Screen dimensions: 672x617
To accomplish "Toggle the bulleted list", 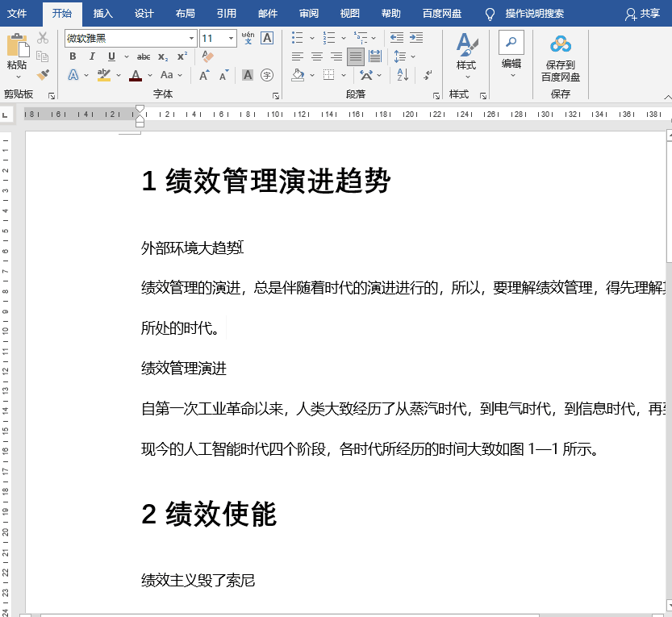I will tap(296, 37).
